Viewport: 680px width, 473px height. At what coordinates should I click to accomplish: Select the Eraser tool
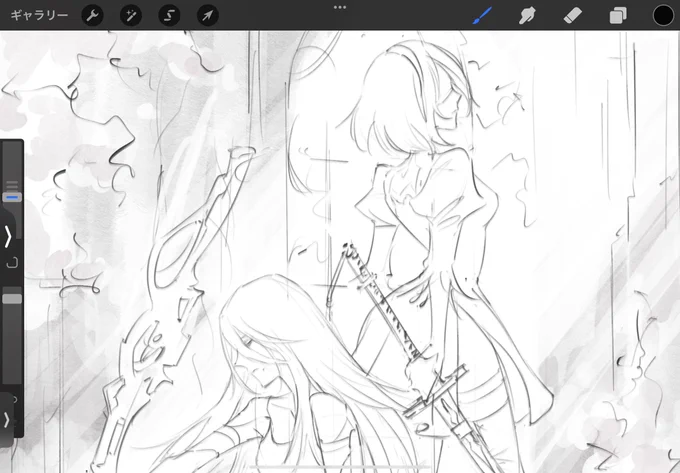(572, 16)
